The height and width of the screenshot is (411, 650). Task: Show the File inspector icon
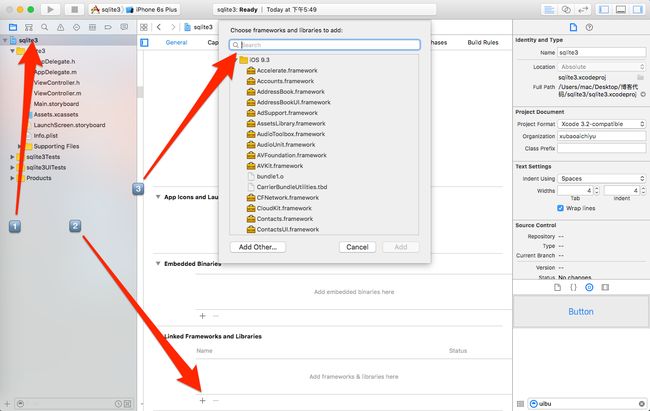573,27
